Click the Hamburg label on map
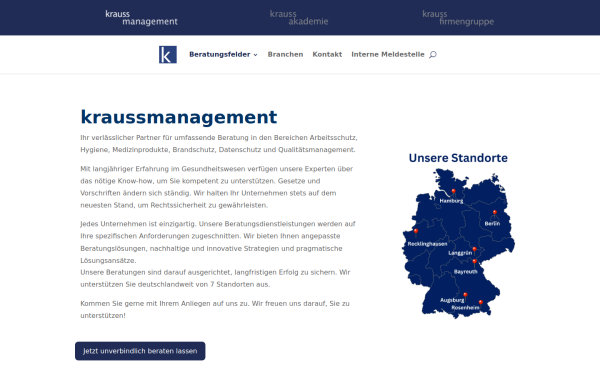The image size is (600, 375). (x=451, y=201)
